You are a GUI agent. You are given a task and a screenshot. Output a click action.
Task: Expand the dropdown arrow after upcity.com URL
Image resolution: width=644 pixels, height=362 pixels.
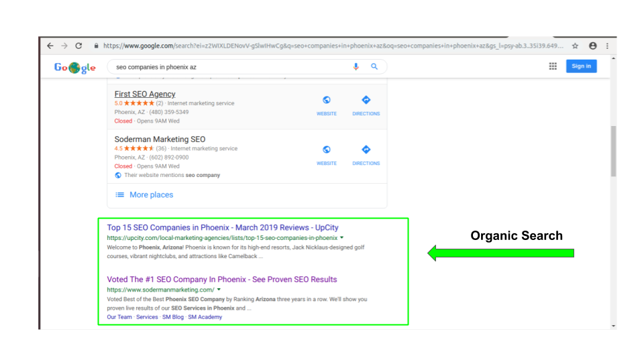(x=341, y=237)
